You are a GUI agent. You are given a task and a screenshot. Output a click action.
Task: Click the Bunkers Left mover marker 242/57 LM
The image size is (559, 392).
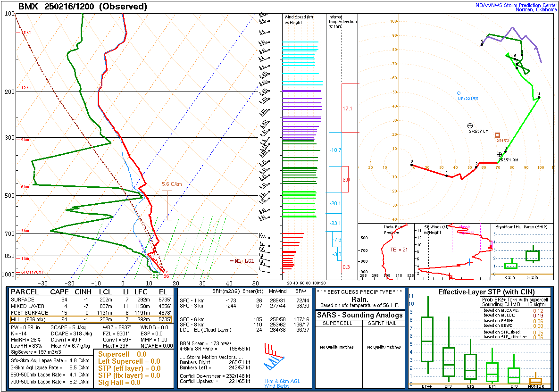[x=470, y=125]
